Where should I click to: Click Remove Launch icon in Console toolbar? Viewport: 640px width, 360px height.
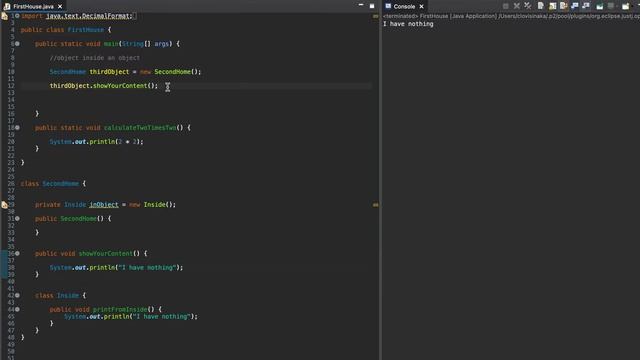(x=517, y=6)
